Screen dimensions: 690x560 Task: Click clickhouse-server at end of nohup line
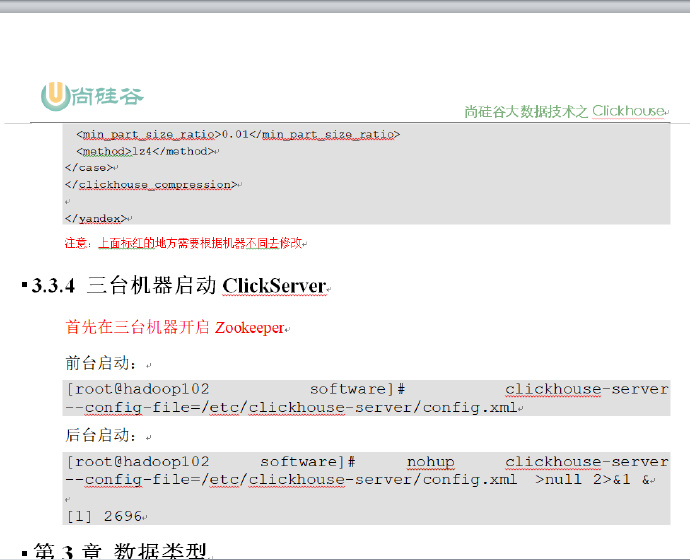click(587, 462)
